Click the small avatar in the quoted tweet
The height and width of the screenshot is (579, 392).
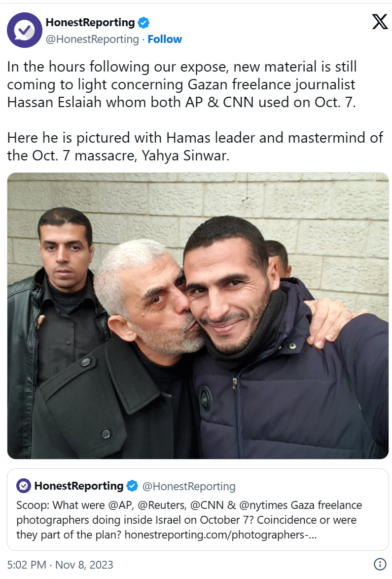[x=24, y=486]
